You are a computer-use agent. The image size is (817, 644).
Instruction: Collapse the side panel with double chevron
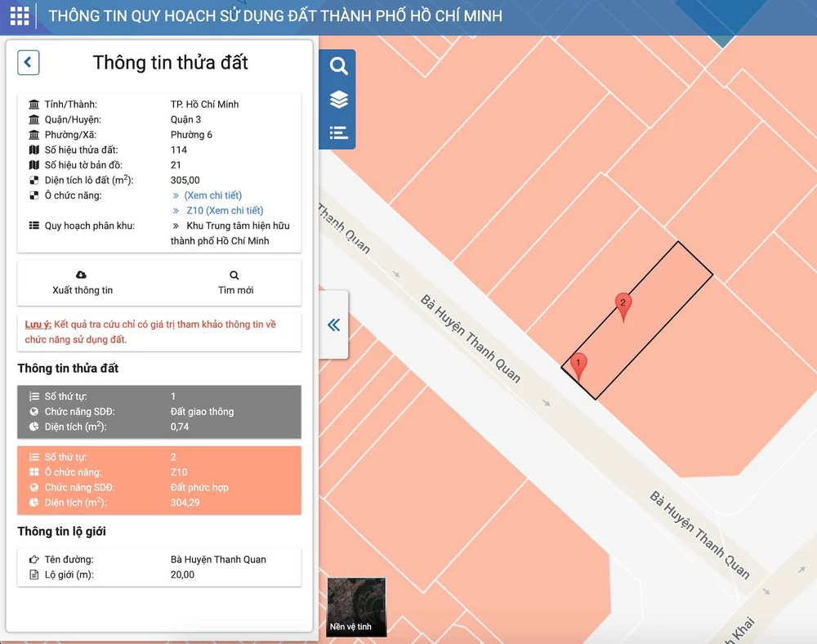point(333,325)
